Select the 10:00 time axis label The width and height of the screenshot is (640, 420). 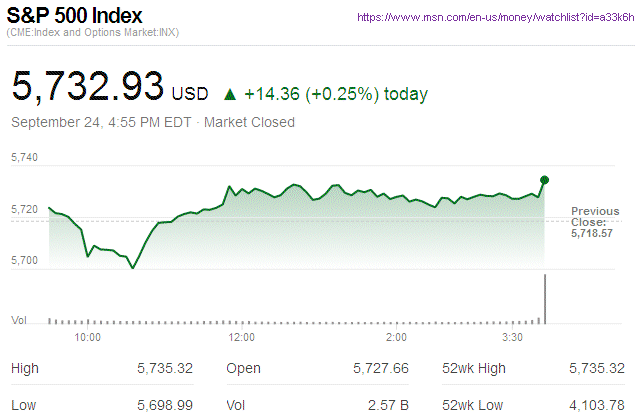[x=88, y=338]
